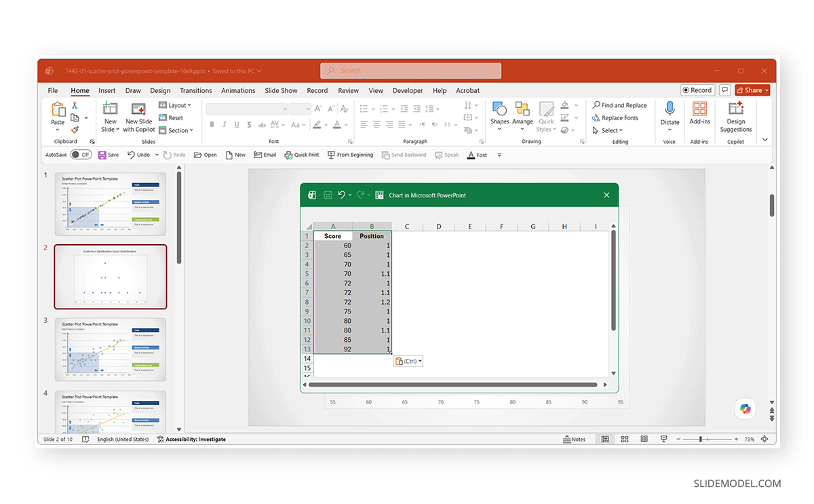Click Find and Replace
This screenshot has height=504, width=814.
[x=619, y=105]
